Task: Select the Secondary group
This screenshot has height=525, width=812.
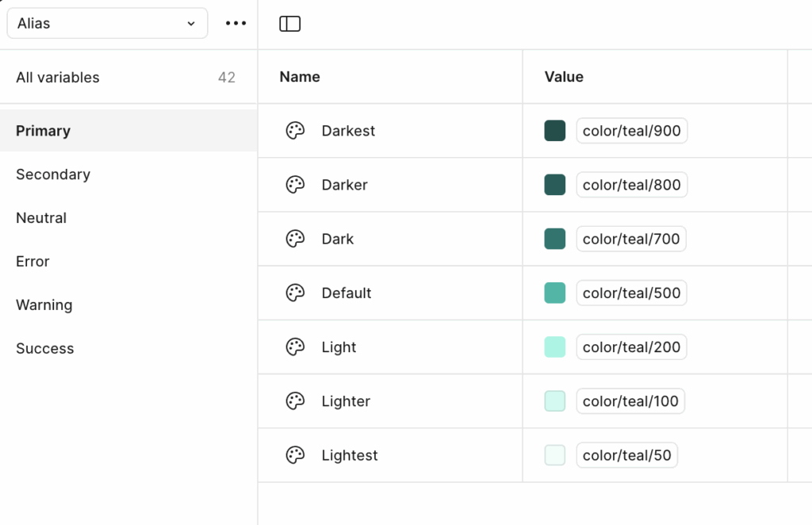Action: click(53, 174)
